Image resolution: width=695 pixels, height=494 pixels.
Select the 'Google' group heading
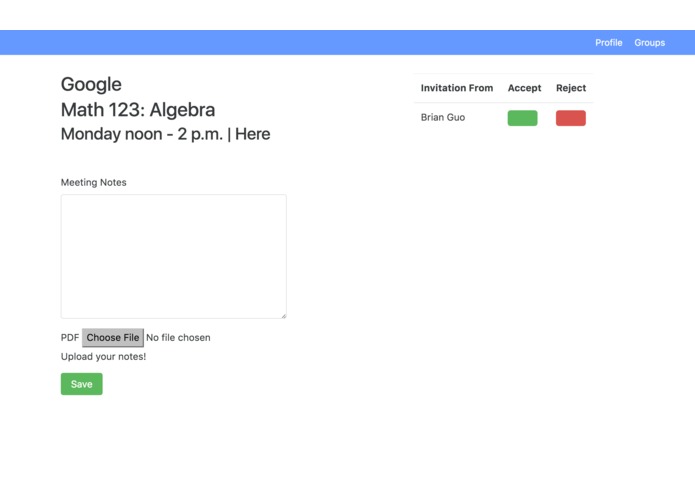pyautogui.click(x=91, y=84)
